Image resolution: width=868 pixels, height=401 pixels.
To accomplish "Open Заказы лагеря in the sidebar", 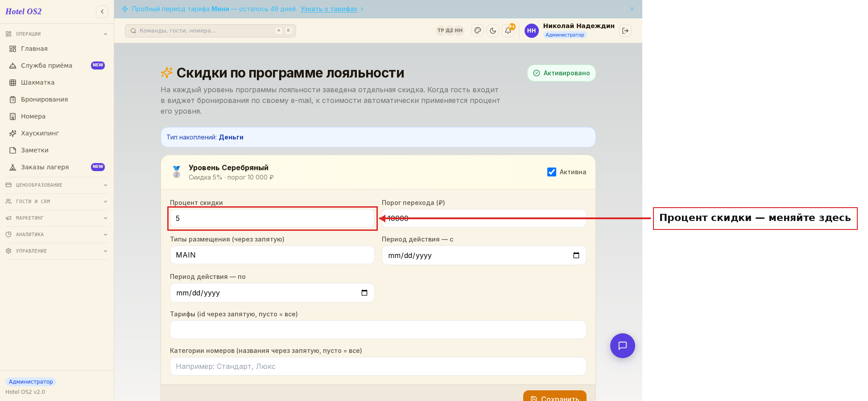I will 57,167.
